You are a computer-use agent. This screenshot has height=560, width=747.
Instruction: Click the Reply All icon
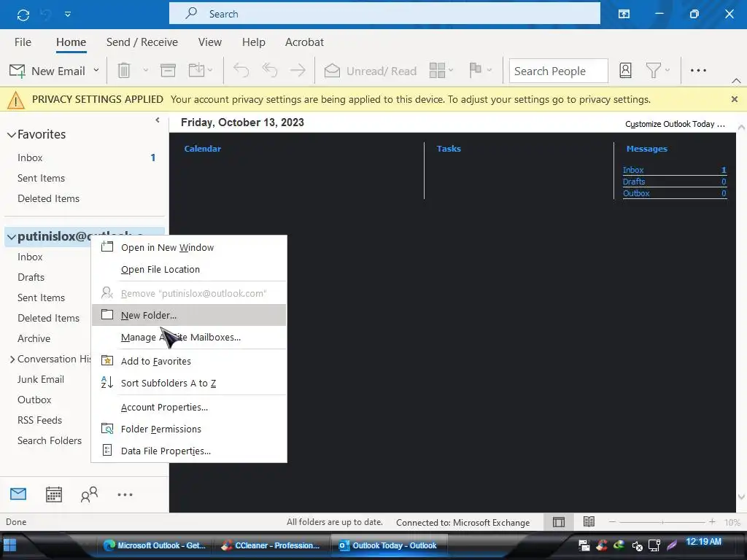coord(270,71)
